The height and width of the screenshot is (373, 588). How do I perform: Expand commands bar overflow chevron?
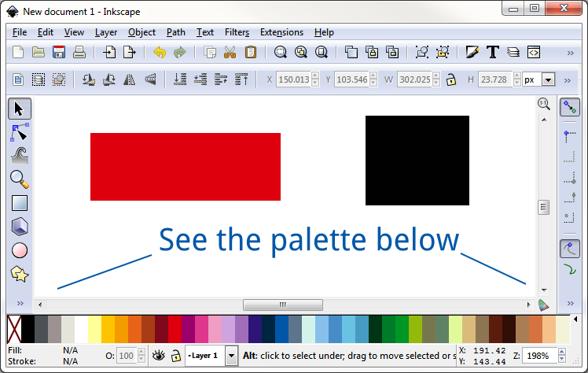coord(571,53)
